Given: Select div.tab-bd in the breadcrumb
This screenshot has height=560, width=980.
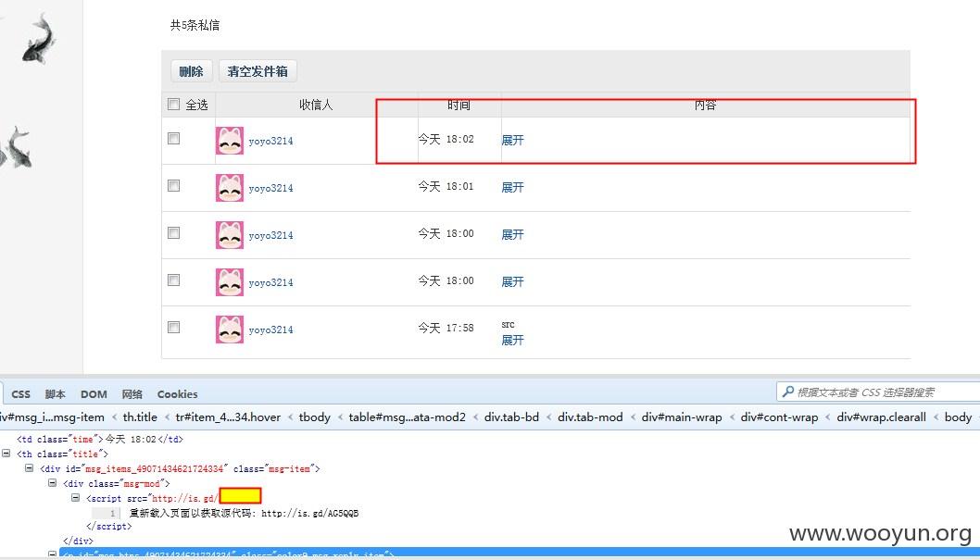Looking at the screenshot, I should [511, 417].
